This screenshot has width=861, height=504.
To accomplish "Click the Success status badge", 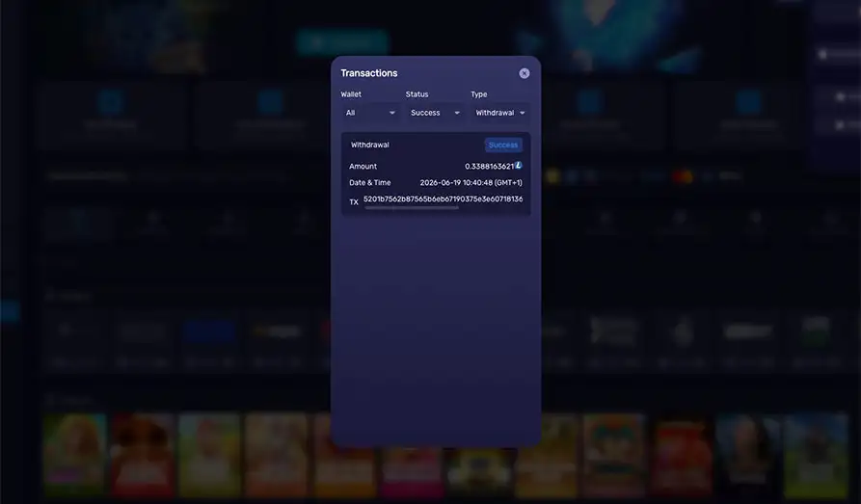I will pos(503,145).
